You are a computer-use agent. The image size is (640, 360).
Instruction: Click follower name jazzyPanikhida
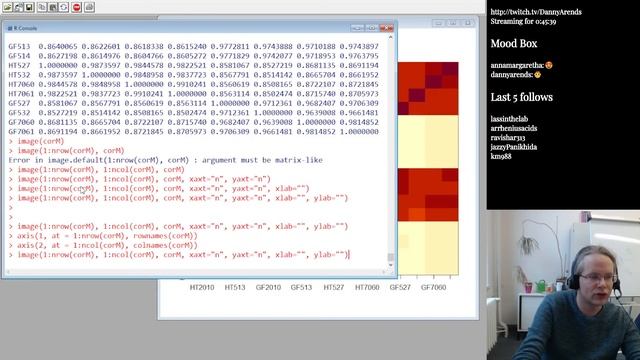pyautogui.click(x=514, y=147)
